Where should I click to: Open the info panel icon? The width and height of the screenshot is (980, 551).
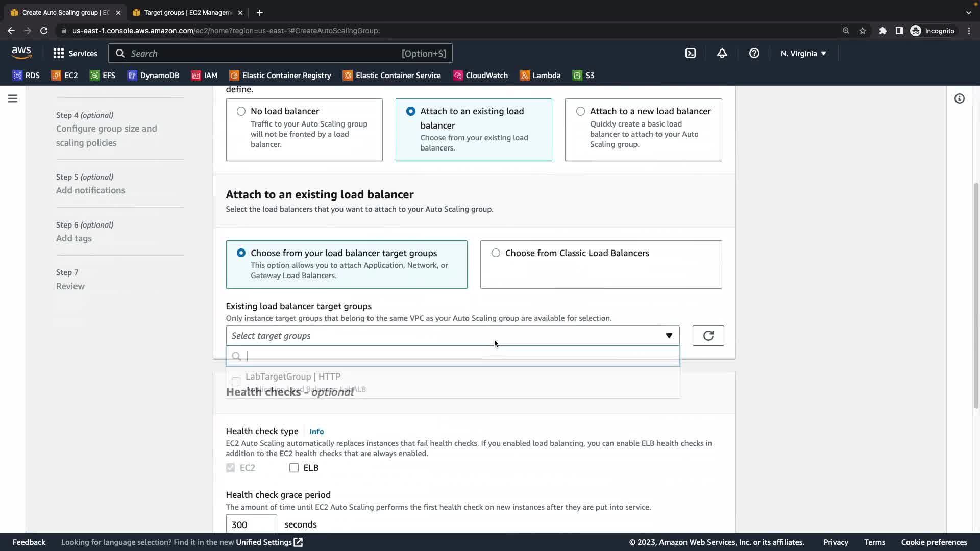[959, 98]
